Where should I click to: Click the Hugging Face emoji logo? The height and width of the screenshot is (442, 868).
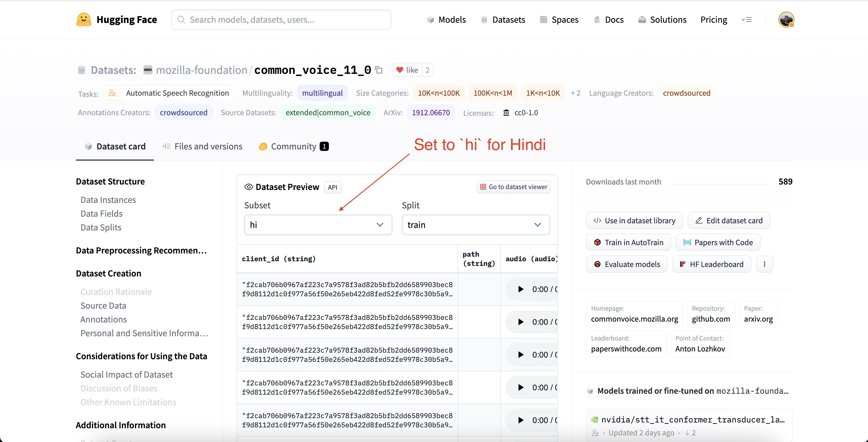click(x=84, y=20)
